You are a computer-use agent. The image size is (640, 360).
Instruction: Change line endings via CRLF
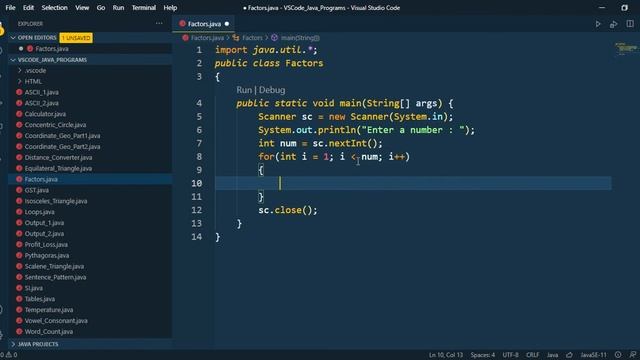click(x=532, y=355)
